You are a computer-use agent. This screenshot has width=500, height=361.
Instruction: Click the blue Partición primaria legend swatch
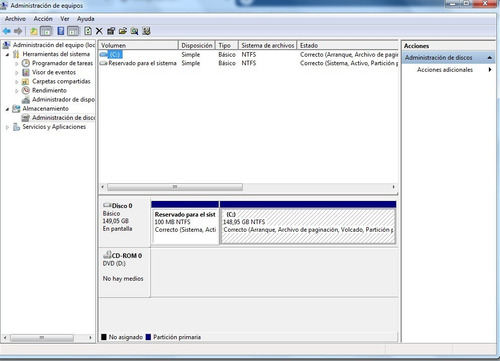pyautogui.click(x=148, y=337)
